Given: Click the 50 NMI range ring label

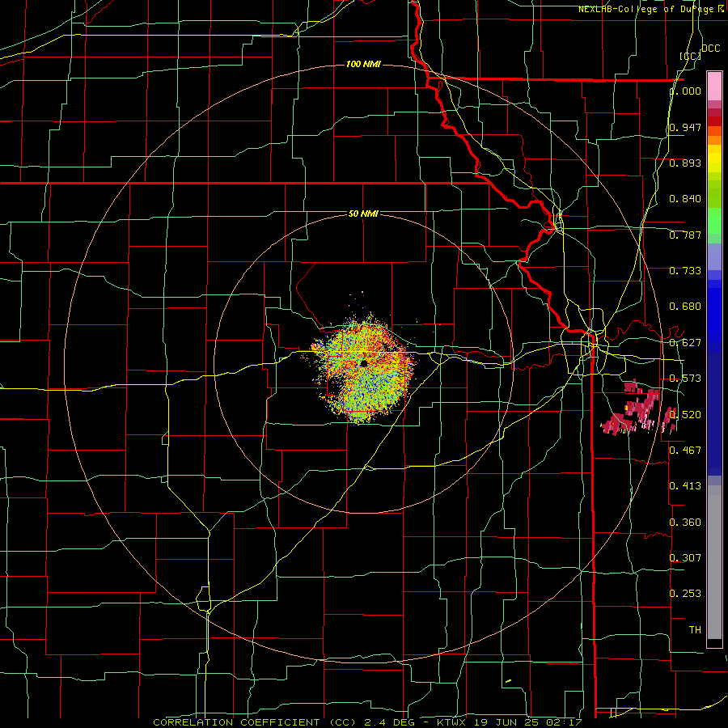Looking at the screenshot, I should pyautogui.click(x=363, y=214).
